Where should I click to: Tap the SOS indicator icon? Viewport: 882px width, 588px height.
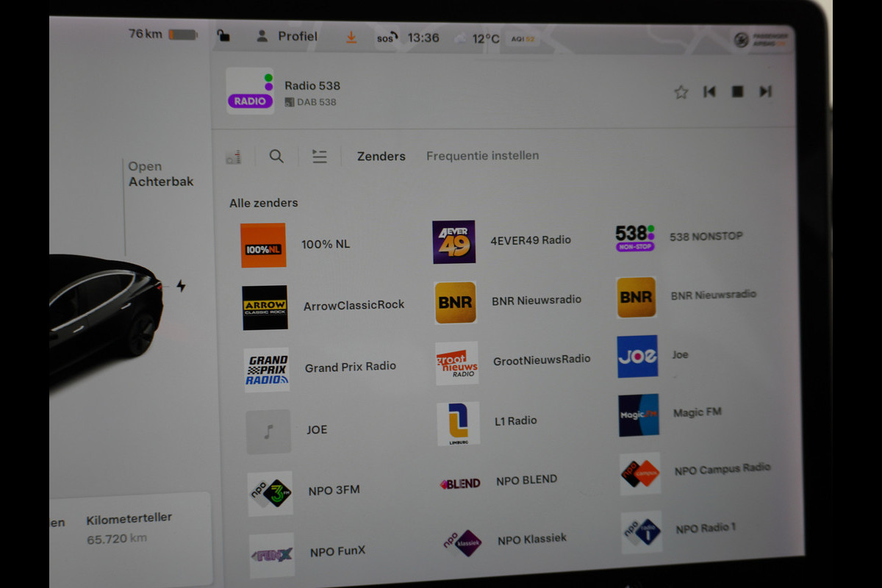pyautogui.click(x=387, y=38)
